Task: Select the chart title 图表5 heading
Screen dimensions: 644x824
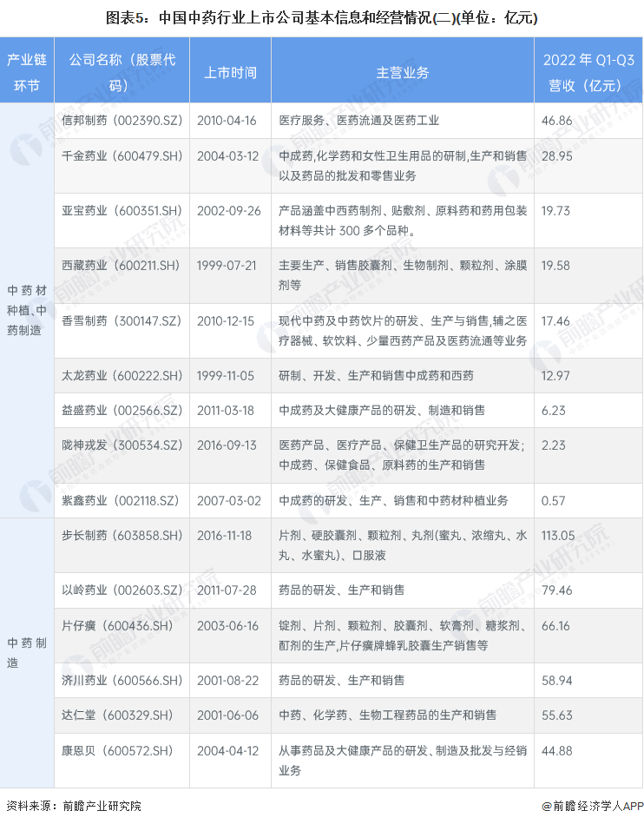Action: [x=321, y=16]
